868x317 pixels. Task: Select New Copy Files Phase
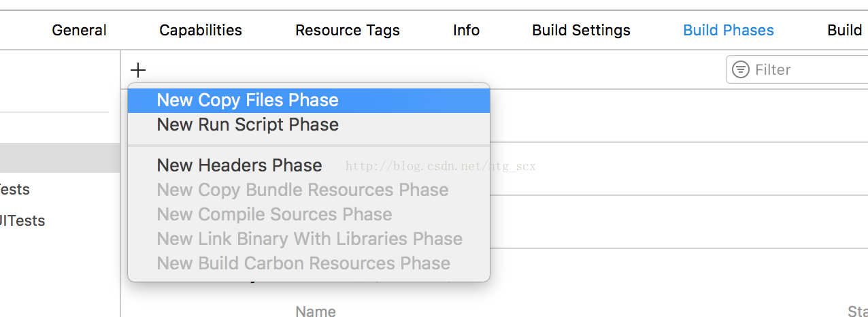coord(309,100)
